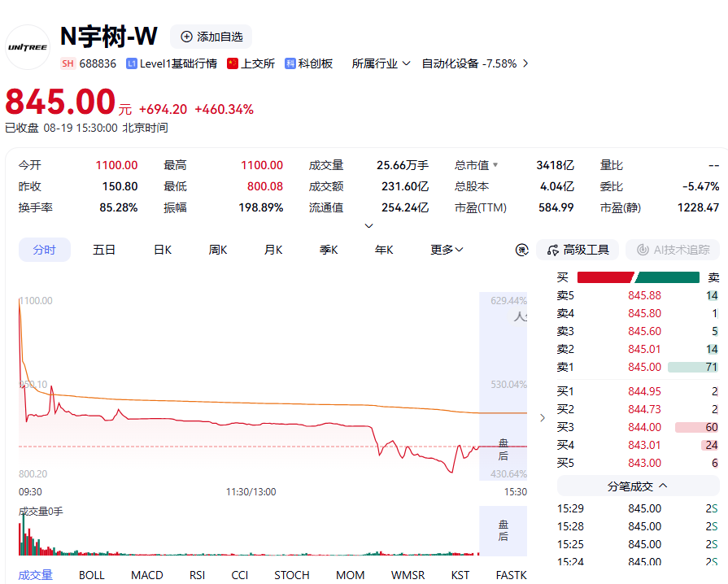
Task: Click the 15:28 trade tick row
Action: point(638,526)
